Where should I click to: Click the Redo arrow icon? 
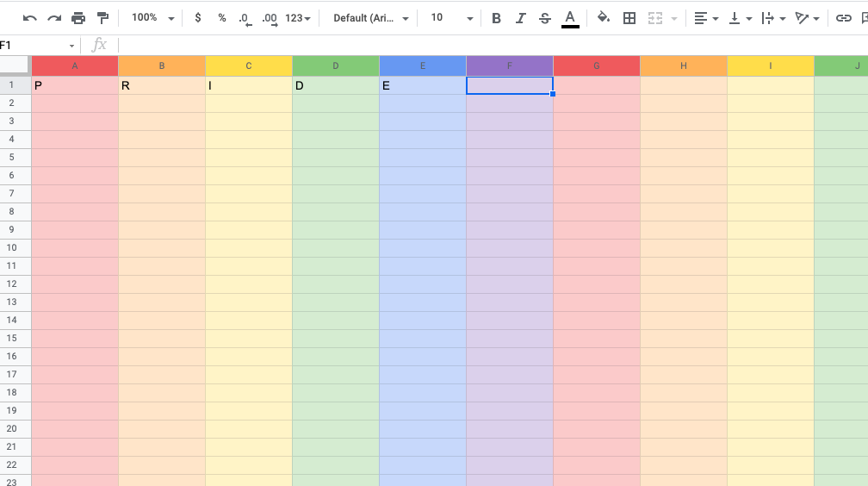[53, 18]
